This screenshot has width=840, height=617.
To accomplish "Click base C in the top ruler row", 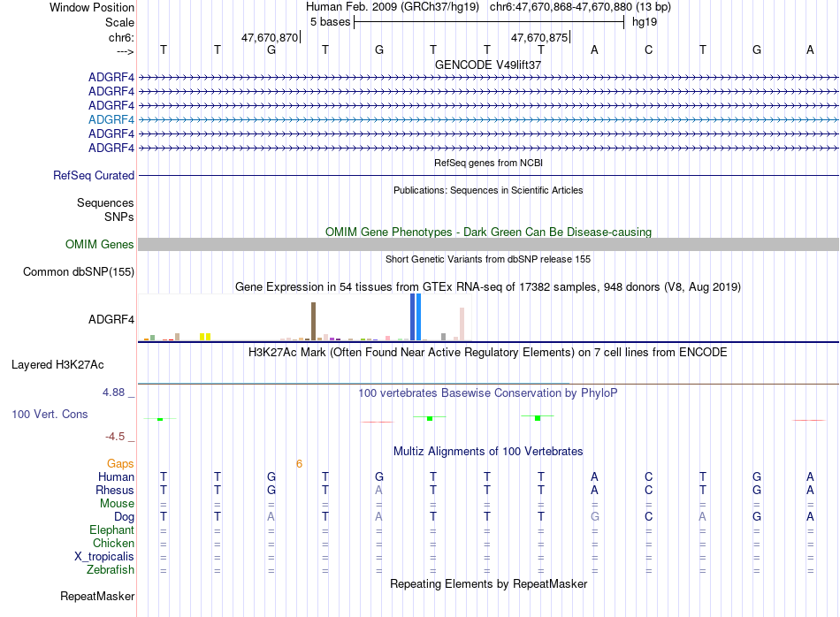I will [x=649, y=50].
